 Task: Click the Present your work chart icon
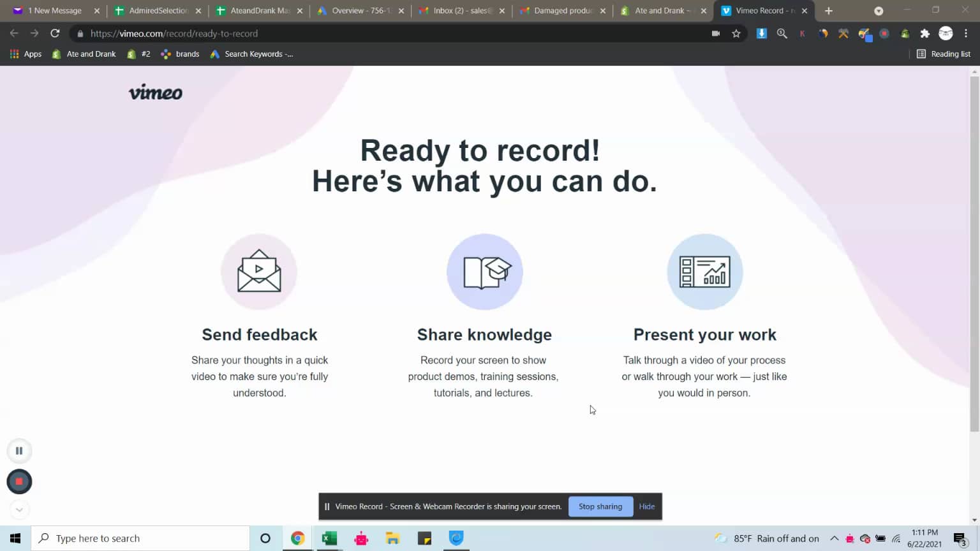pos(705,272)
